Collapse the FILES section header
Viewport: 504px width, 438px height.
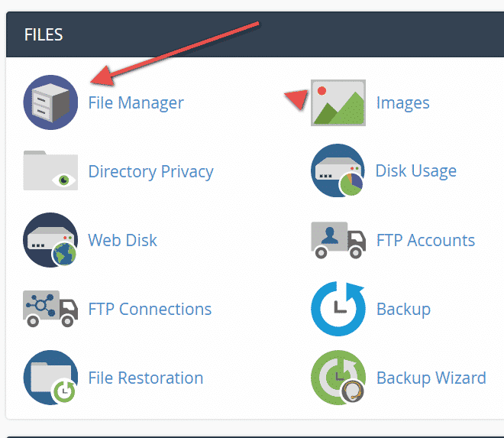click(x=255, y=34)
